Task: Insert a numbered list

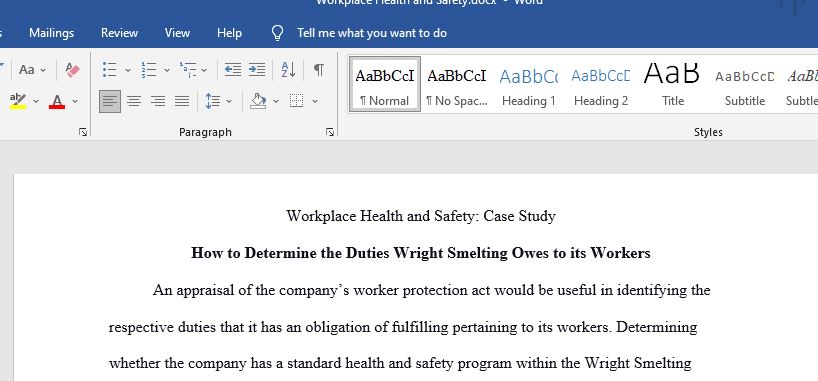Action: tap(149, 69)
